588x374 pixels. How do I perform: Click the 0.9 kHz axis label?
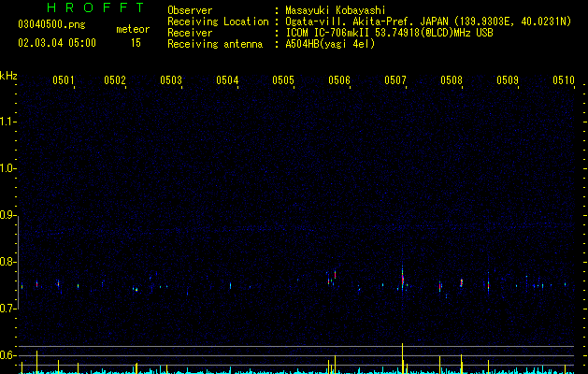(7, 215)
